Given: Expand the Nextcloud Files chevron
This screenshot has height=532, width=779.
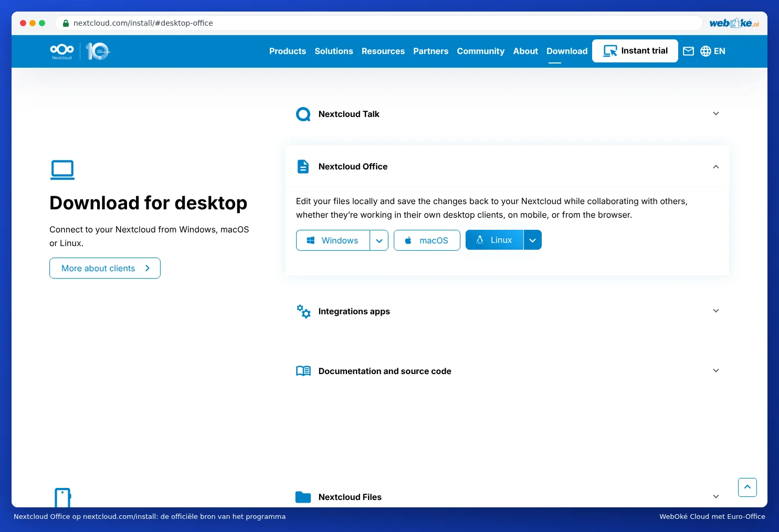Looking at the screenshot, I should pos(716,497).
